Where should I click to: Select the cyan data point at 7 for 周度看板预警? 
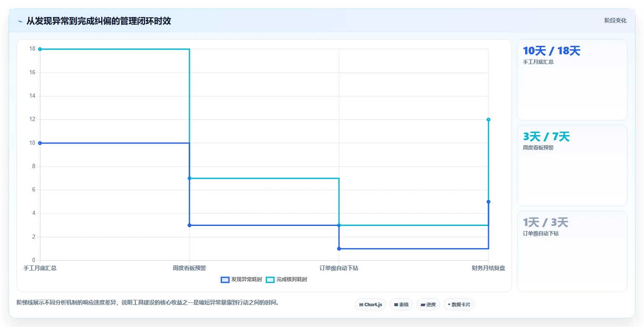[189, 178]
